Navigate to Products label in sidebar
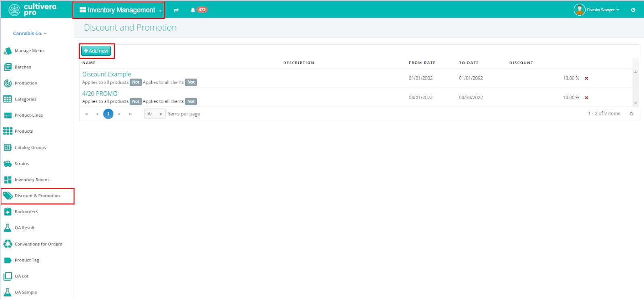 24,132
